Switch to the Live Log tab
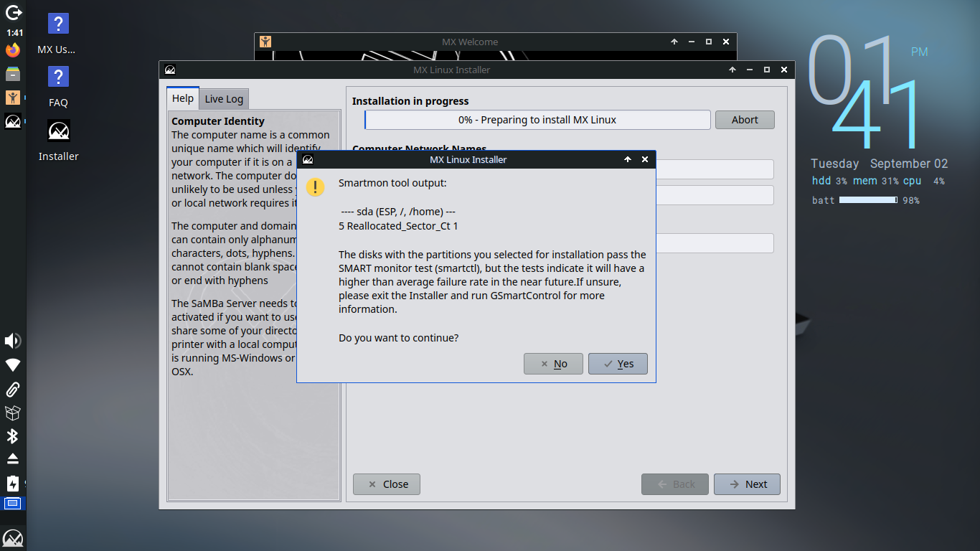Screen dimensions: 980x551 (224, 99)
